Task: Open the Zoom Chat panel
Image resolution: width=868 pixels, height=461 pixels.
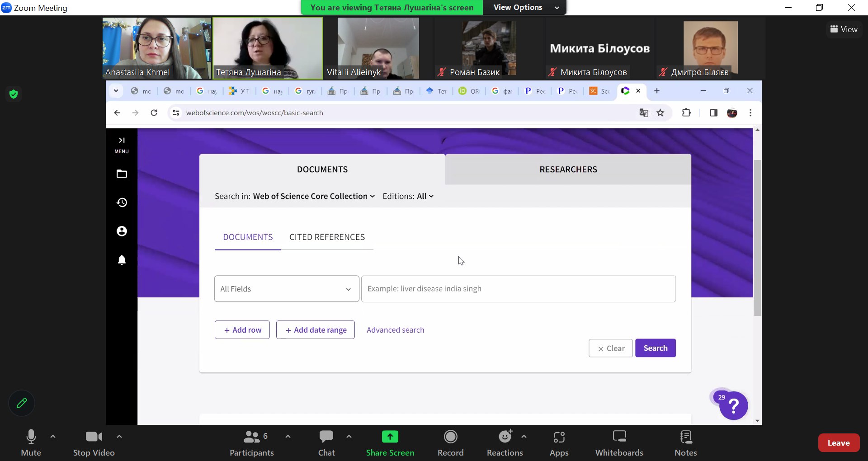Action: tap(326, 443)
